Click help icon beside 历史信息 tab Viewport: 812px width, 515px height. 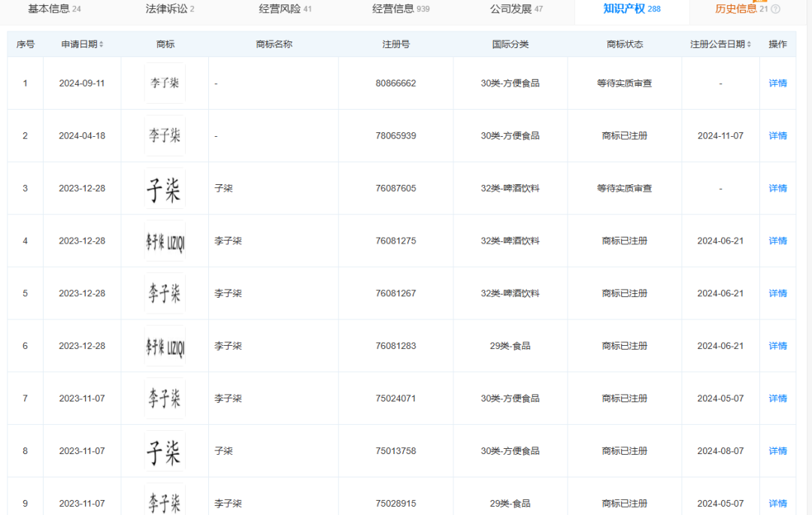(x=775, y=10)
